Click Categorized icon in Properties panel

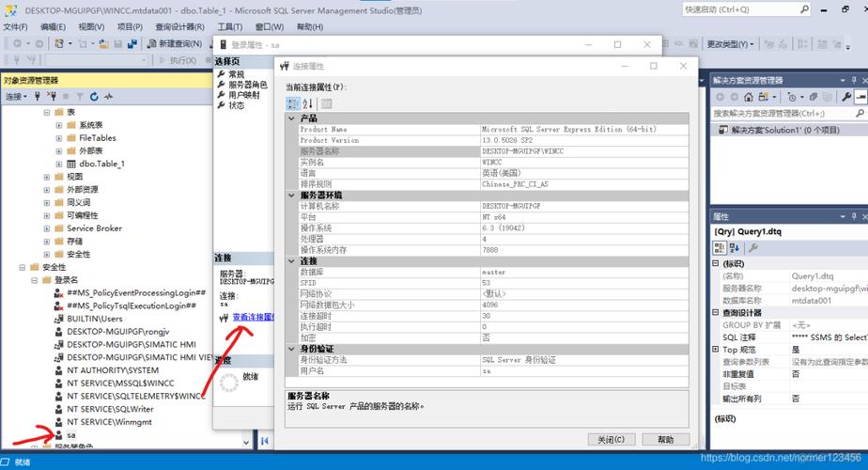(x=720, y=247)
